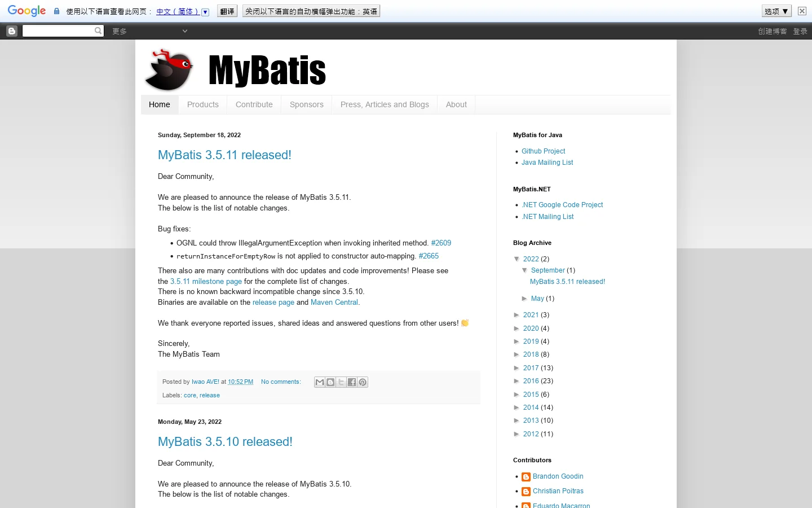
Task: Click the core label link
Action: pyautogui.click(x=190, y=396)
